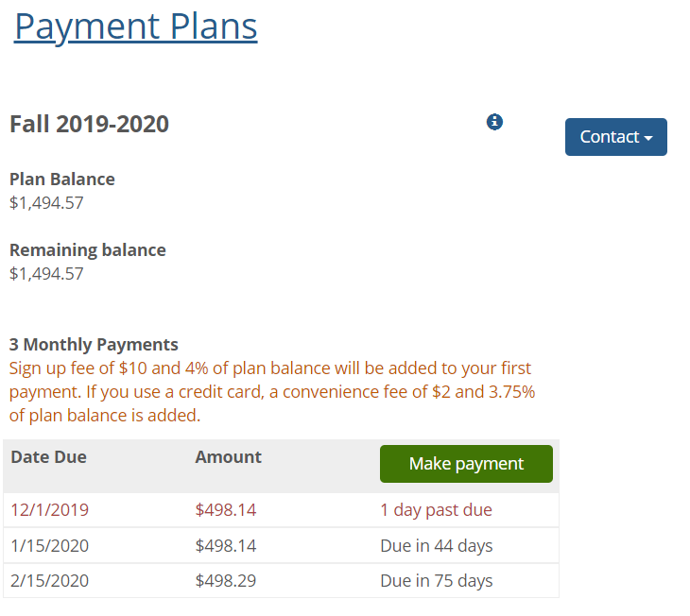Click the amount in the 1/15/2020 row
Viewport: 690px width, 616px height.
(x=225, y=546)
